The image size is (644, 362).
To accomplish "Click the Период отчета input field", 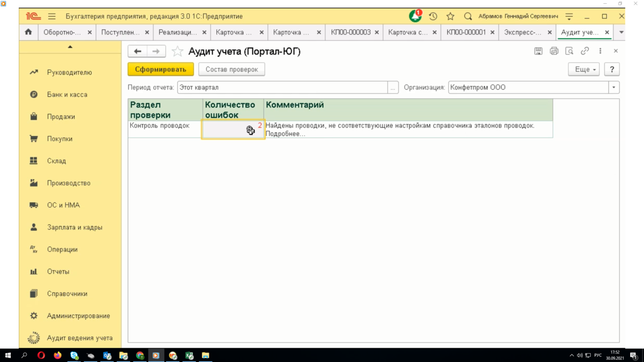I will [282, 87].
